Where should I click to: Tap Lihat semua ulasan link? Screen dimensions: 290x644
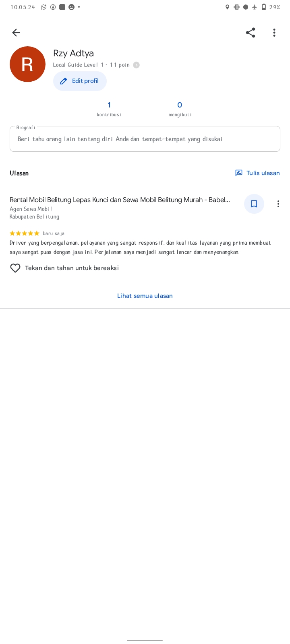point(145,296)
